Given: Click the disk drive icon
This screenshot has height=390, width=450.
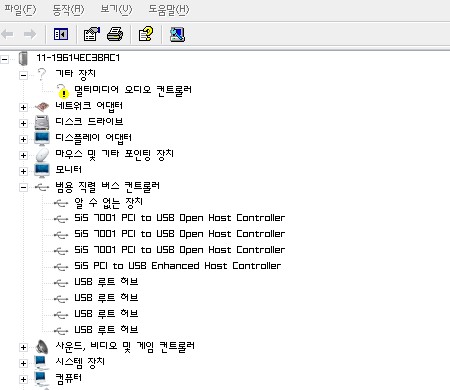Looking at the screenshot, I should coord(42,123).
